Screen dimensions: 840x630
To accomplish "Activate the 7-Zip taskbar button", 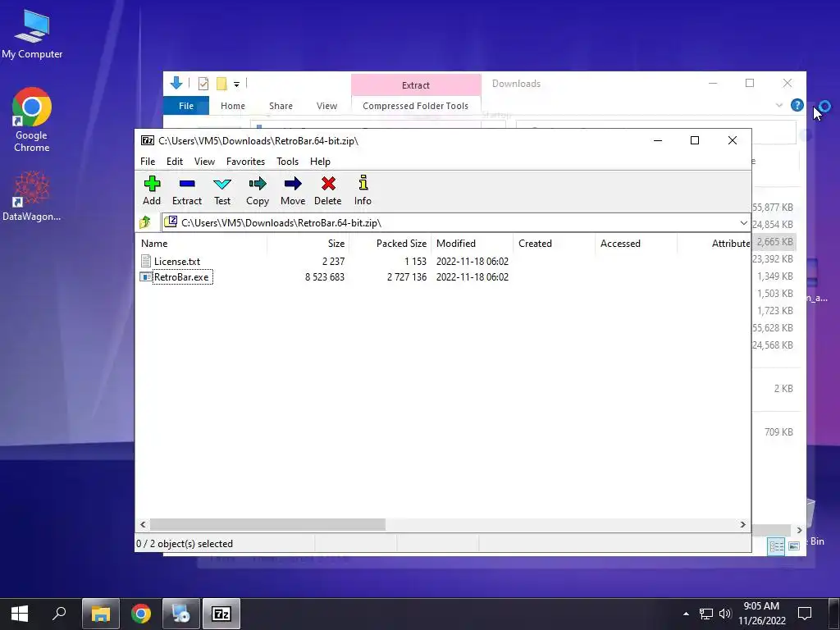I will click(x=221, y=614).
